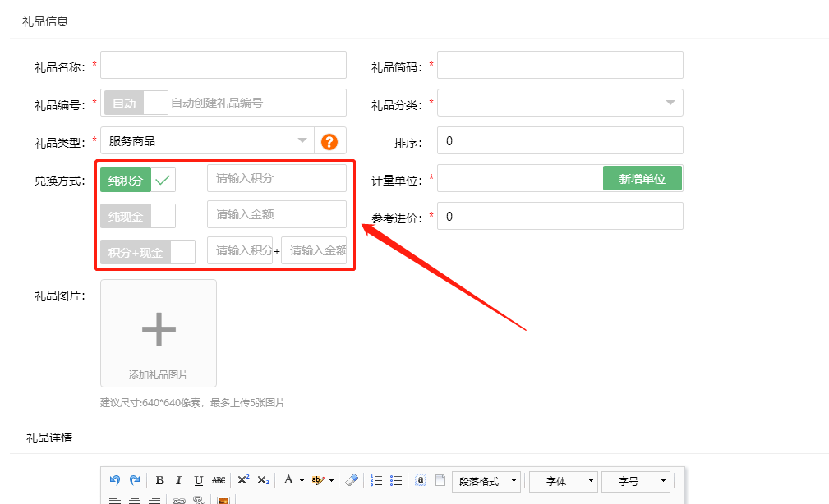
Task: Toggle the 纯积分 exchange method switch
Action: [137, 180]
